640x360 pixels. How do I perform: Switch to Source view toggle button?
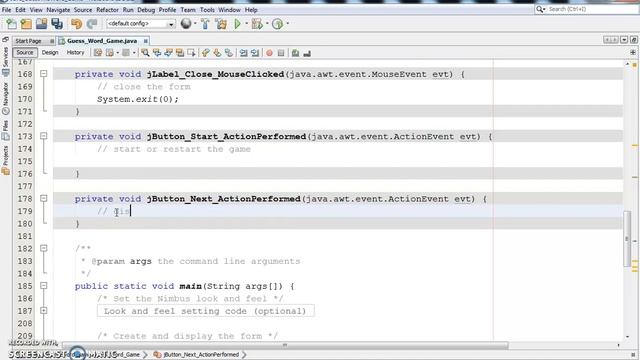(25, 53)
